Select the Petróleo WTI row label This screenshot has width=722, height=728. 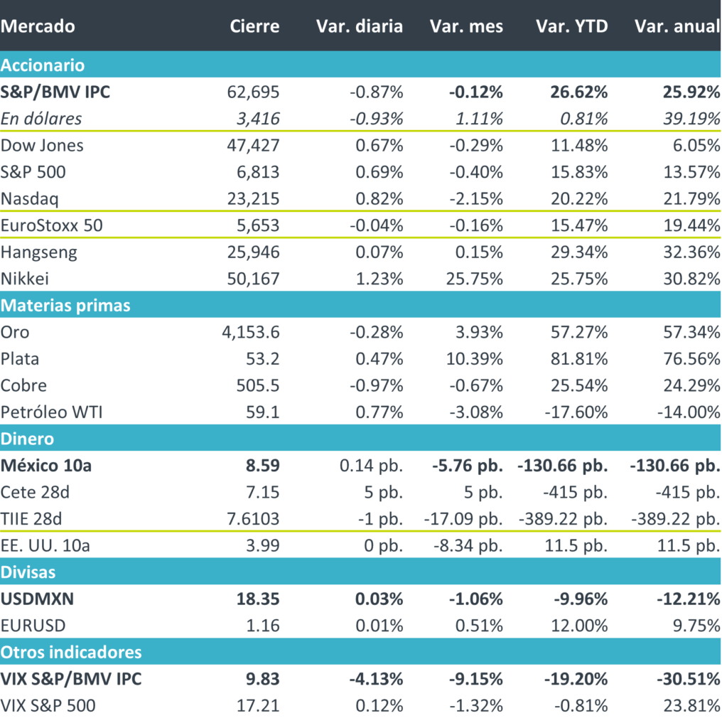pos(52,412)
